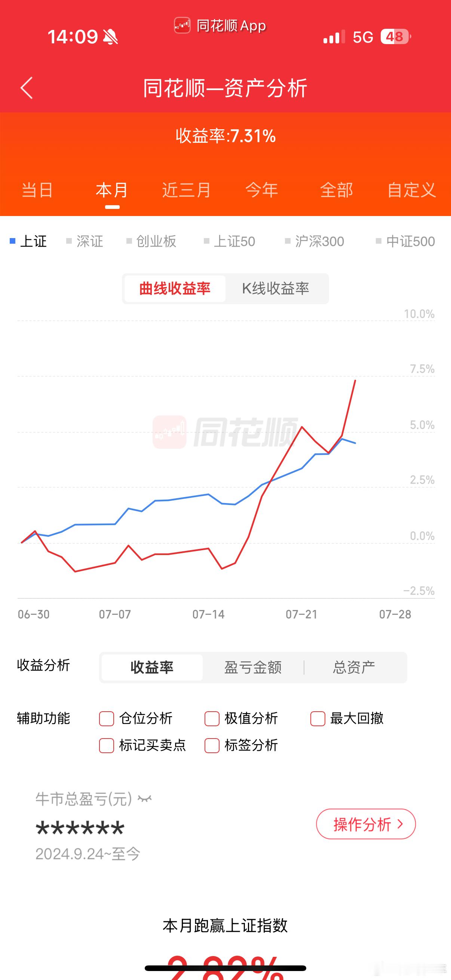Switch chart to K线收益率
Image resolution: width=451 pixels, height=980 pixels.
coord(276,289)
